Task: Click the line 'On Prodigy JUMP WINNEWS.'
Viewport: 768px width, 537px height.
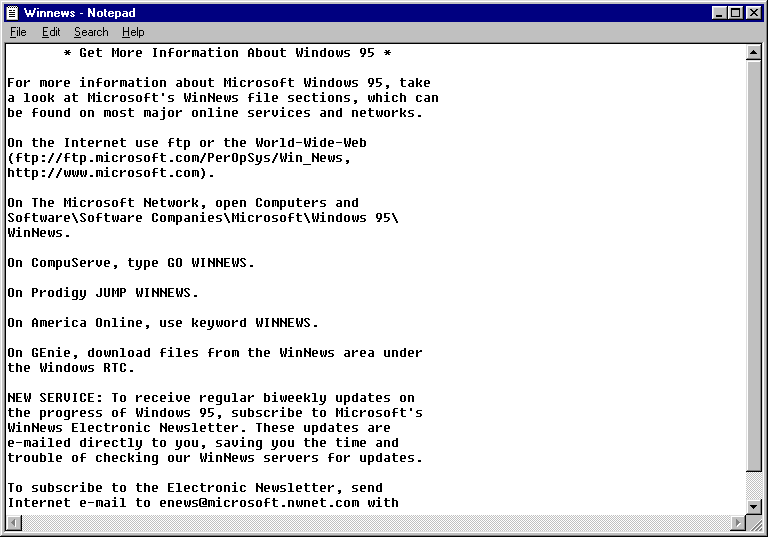Action: [x=103, y=293]
